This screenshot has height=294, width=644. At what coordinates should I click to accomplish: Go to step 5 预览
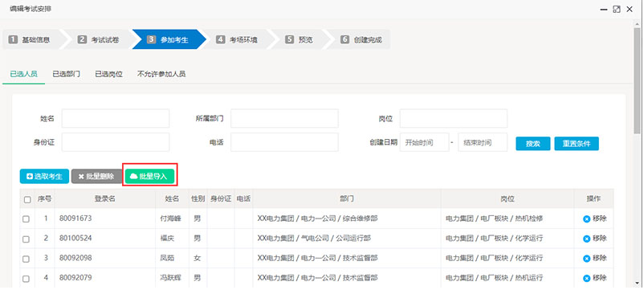300,40
